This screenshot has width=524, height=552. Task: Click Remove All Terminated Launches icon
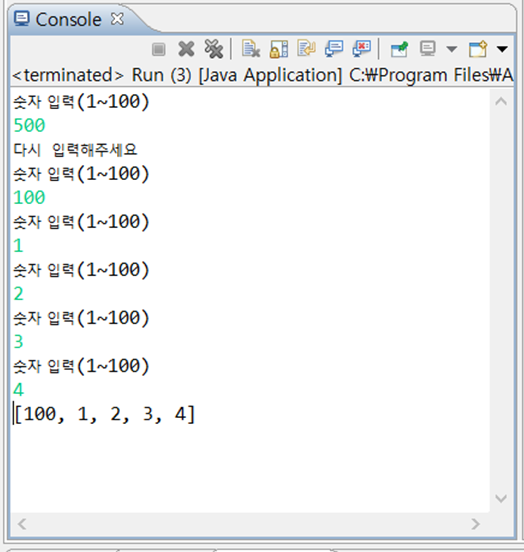[x=213, y=49]
